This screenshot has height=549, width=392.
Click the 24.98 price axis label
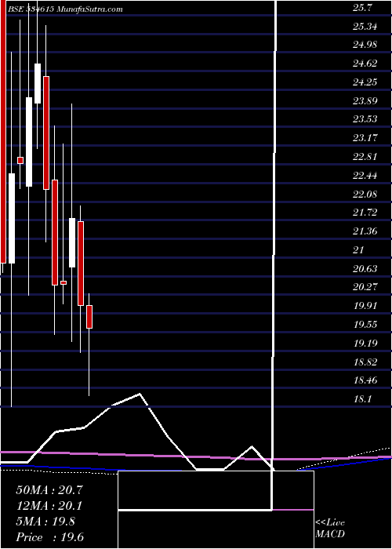(x=365, y=45)
